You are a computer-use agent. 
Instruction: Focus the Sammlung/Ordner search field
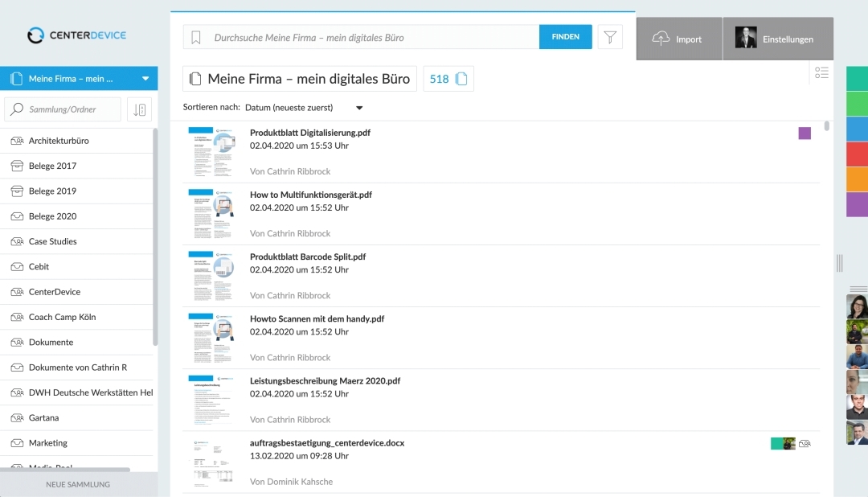point(63,109)
